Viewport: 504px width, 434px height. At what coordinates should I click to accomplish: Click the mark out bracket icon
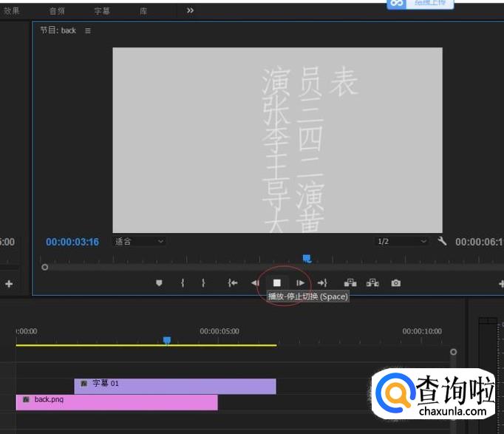point(203,282)
